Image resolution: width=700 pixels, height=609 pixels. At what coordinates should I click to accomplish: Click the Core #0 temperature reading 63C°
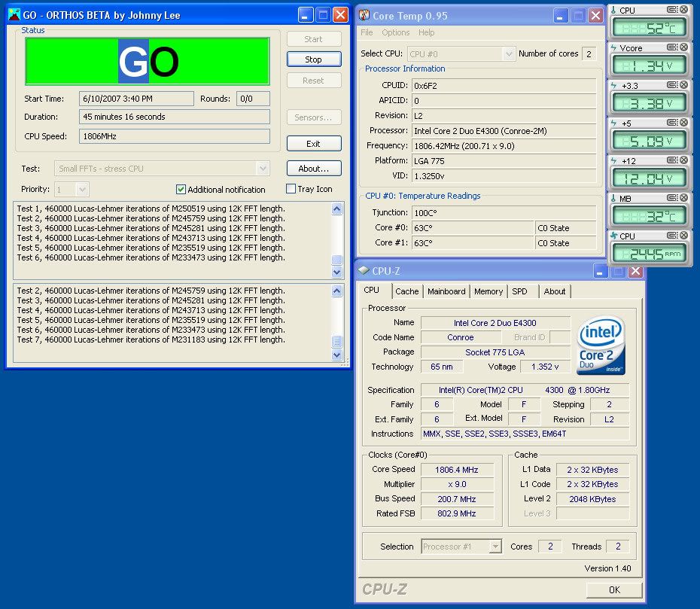click(x=473, y=228)
